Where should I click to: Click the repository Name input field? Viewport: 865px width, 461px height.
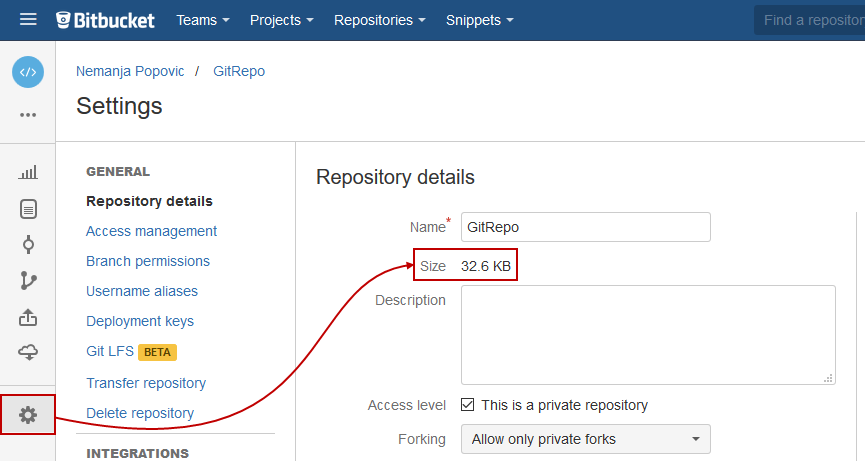(585, 227)
